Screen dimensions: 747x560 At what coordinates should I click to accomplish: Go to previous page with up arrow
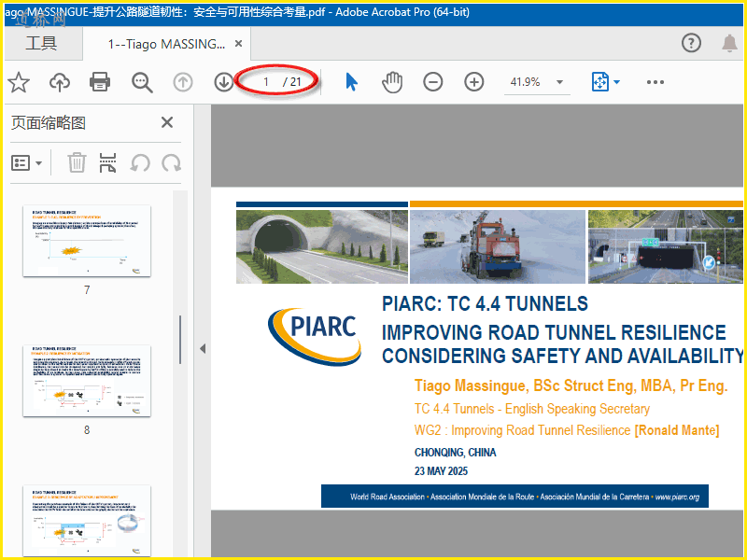pyautogui.click(x=183, y=82)
